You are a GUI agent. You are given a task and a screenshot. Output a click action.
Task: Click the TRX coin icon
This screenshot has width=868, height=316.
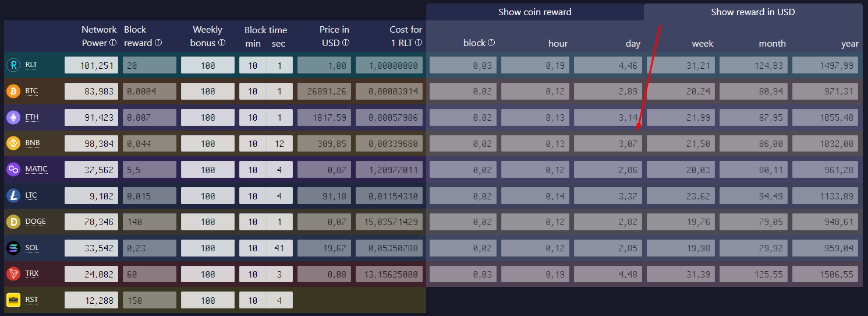(13, 273)
